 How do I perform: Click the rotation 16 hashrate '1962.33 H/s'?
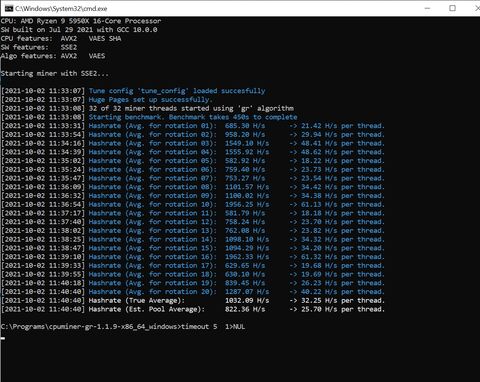[247, 257]
